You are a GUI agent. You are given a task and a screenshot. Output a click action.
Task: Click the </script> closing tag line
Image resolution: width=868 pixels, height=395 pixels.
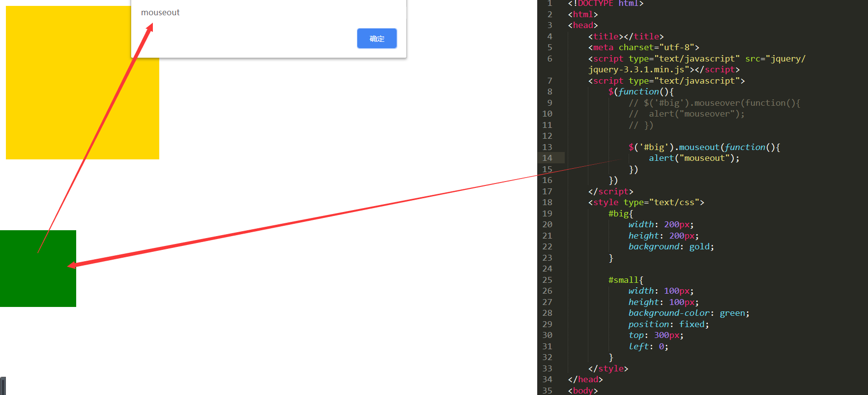(x=611, y=191)
